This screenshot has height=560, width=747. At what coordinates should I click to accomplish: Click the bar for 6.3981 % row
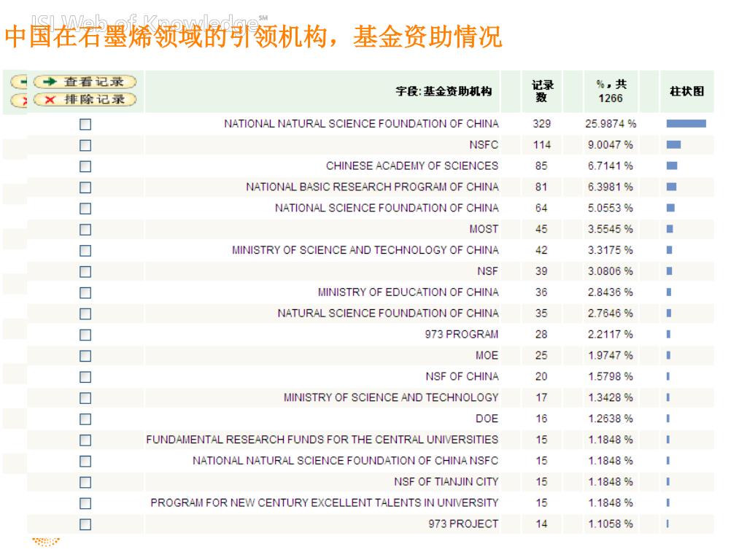click(x=671, y=187)
